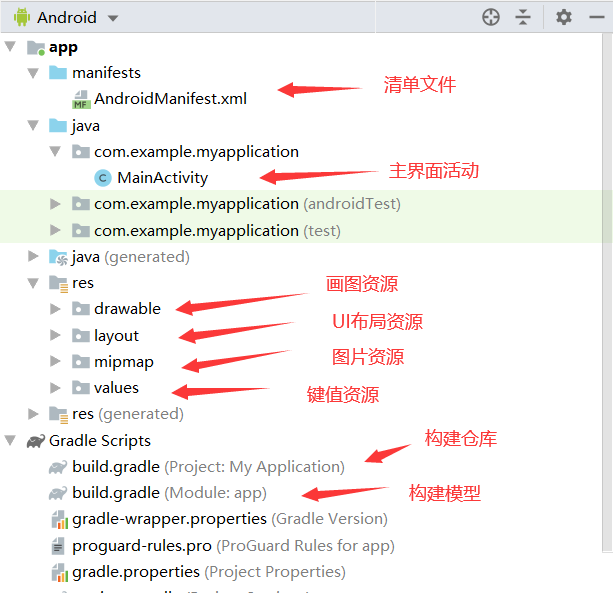This screenshot has height=593, width=613.
Task: Collapse the app module node
Action: click(x=10, y=47)
